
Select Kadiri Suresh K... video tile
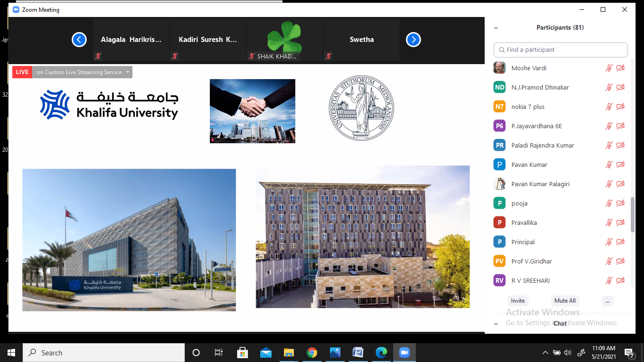(208, 40)
